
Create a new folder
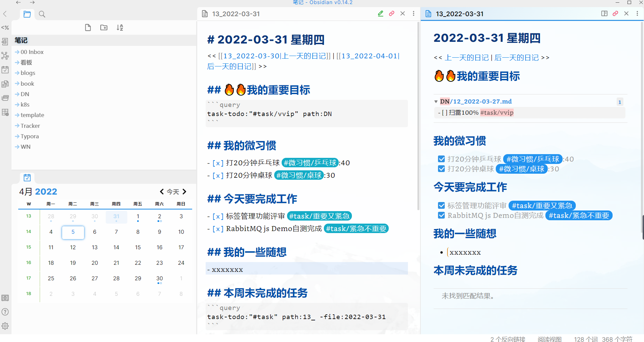click(x=104, y=28)
